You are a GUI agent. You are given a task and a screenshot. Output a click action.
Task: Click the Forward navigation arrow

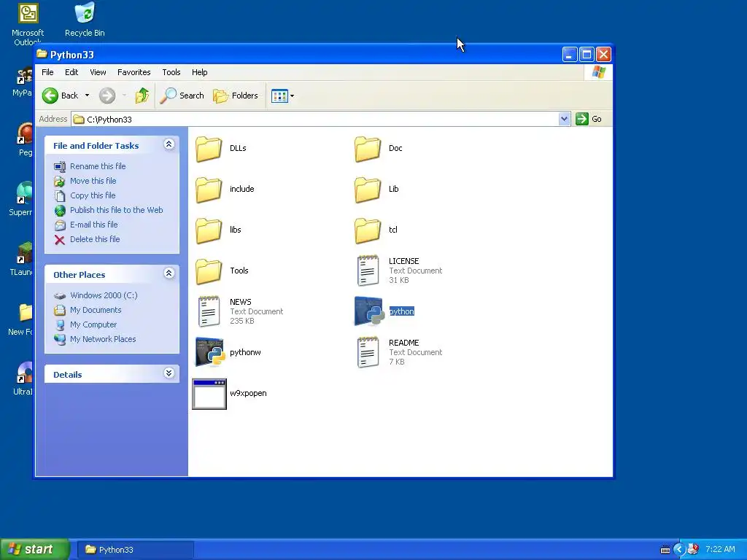(x=107, y=96)
